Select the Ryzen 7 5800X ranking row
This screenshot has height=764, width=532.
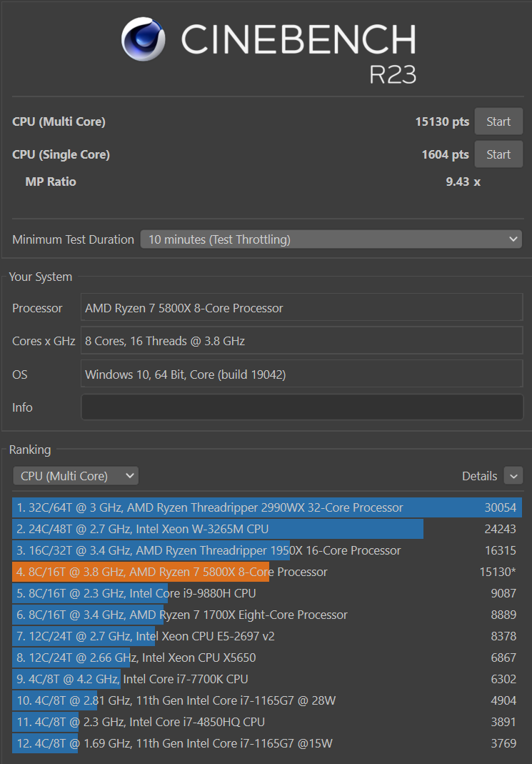tap(267, 572)
